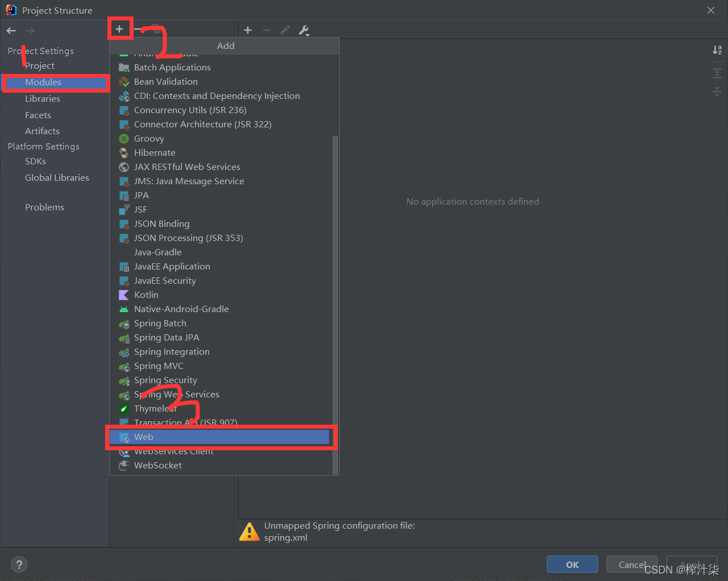The height and width of the screenshot is (581, 728).
Task: Click the yellow warning triangle icon
Action: tap(249, 532)
